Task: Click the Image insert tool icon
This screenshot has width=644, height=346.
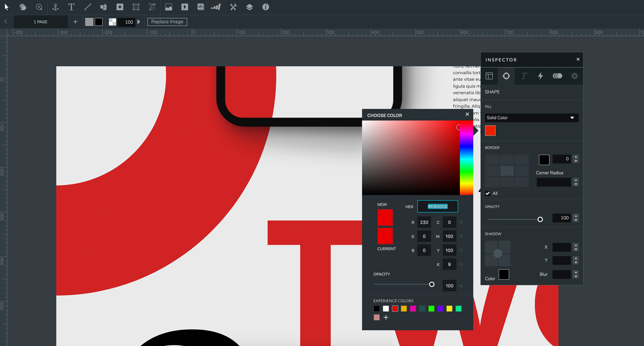Action: click(x=169, y=7)
